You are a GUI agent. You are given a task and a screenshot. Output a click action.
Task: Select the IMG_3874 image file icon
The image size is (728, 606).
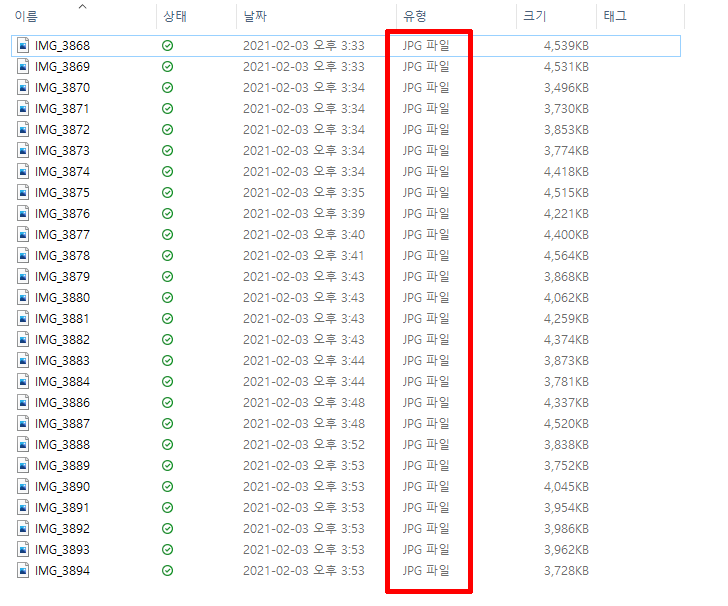(x=23, y=171)
